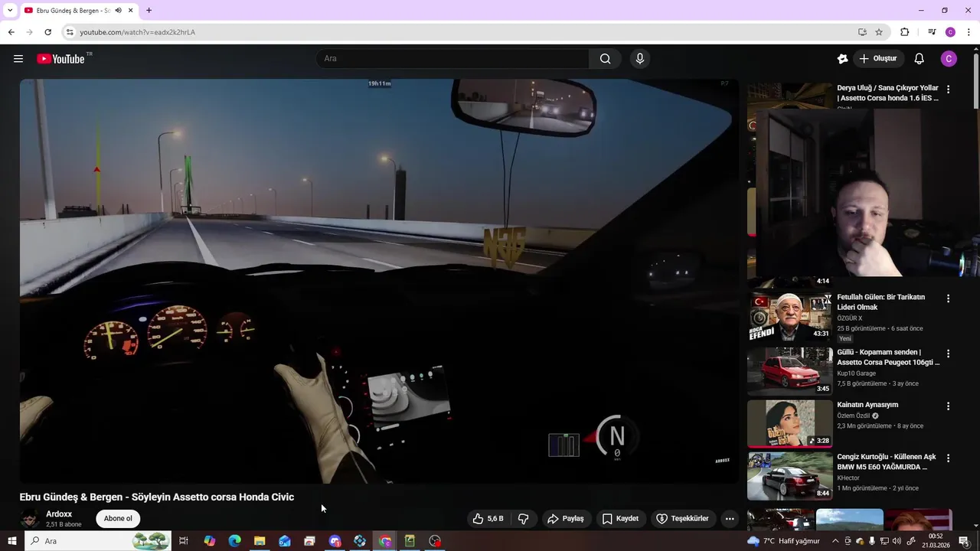The image size is (980, 551).
Task: Open the Ardoxx channel name link
Action: pyautogui.click(x=59, y=514)
